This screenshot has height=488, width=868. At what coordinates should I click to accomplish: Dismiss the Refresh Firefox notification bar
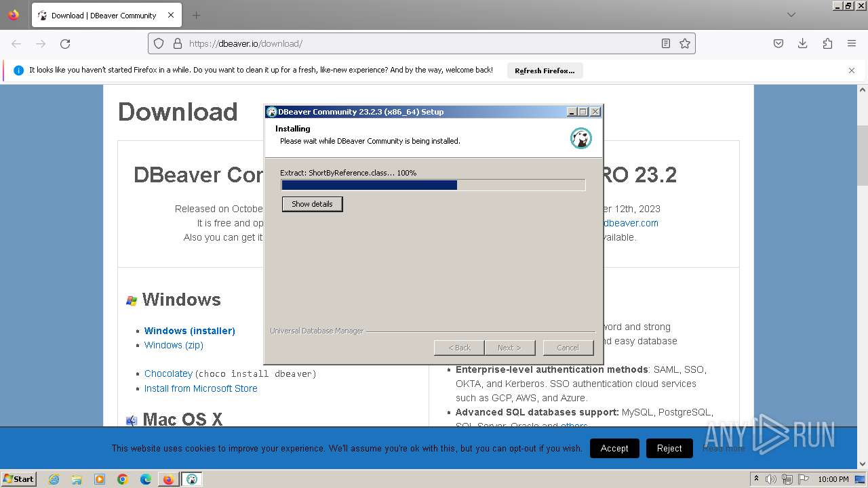[x=852, y=70]
